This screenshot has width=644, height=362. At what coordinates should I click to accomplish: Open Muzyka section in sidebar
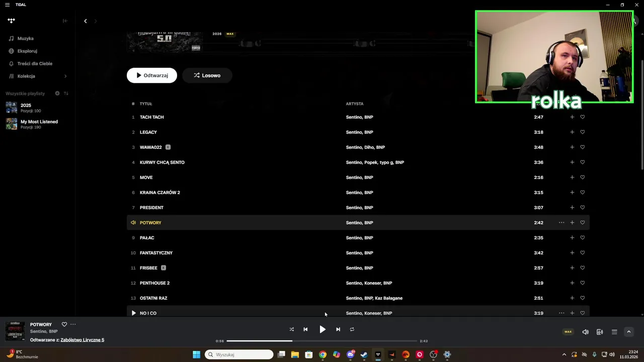coord(25,38)
